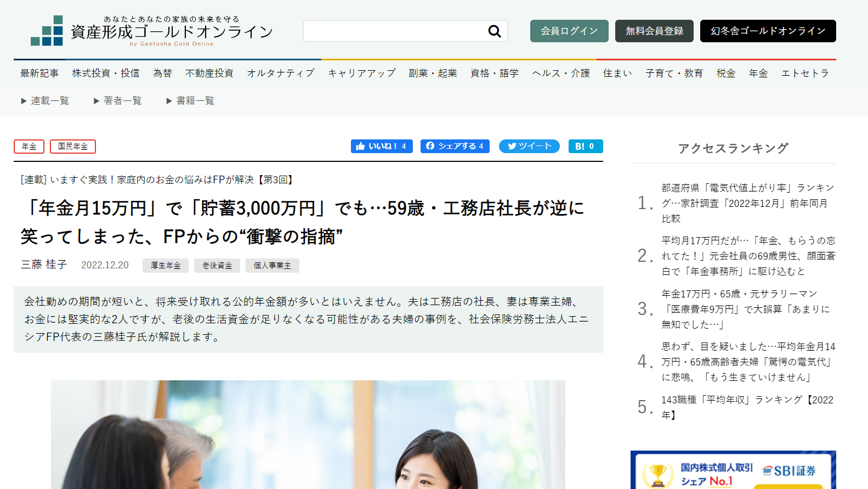Click the 資産形成ゴールドオンライン site logo
868x489 pixels.
click(152, 31)
